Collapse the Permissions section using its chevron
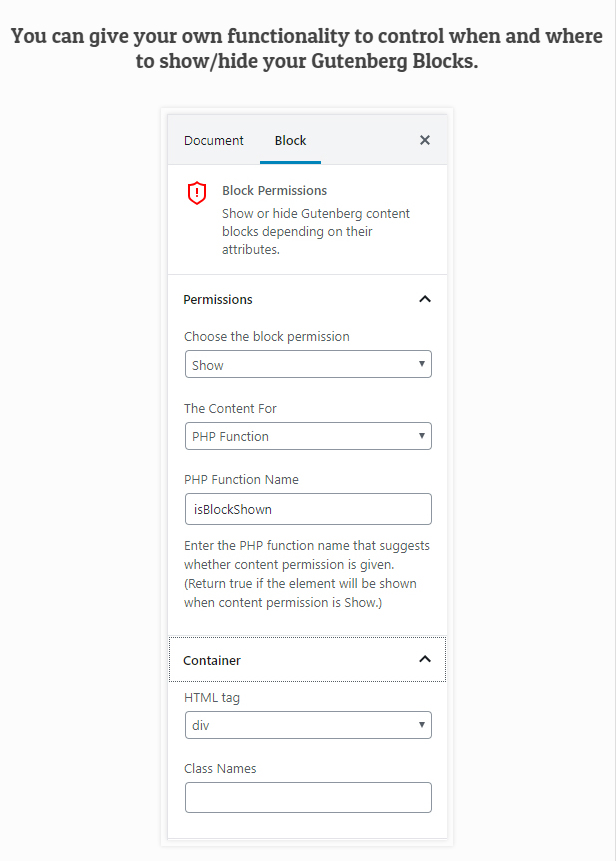Viewport: 616px width, 861px height. pos(425,299)
